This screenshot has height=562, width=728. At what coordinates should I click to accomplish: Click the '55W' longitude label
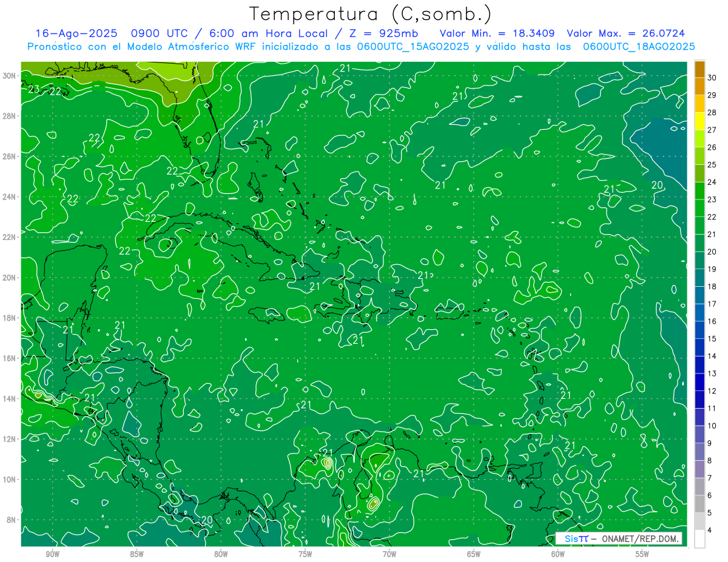point(642,554)
